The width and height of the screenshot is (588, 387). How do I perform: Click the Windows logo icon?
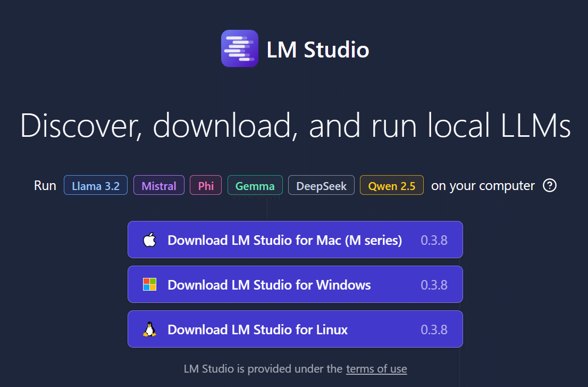pyautogui.click(x=149, y=284)
